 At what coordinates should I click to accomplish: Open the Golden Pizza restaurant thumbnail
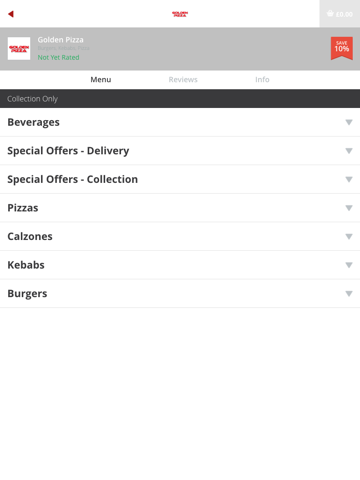click(x=19, y=49)
